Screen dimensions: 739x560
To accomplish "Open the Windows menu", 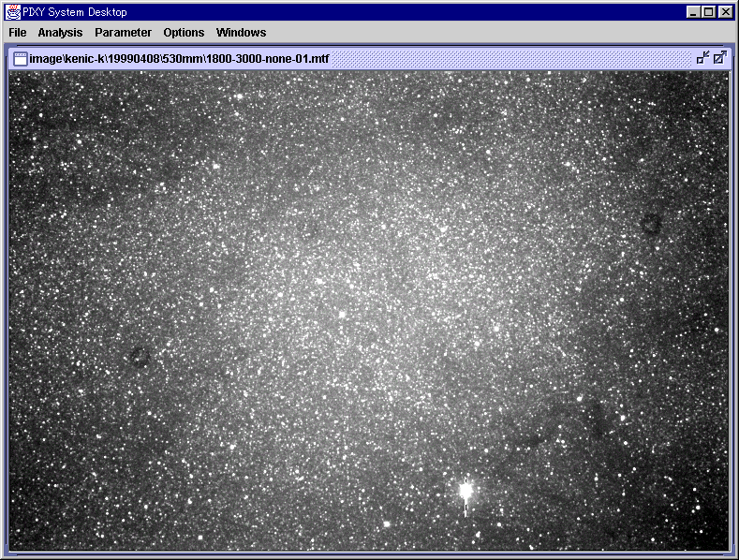I will click(242, 33).
